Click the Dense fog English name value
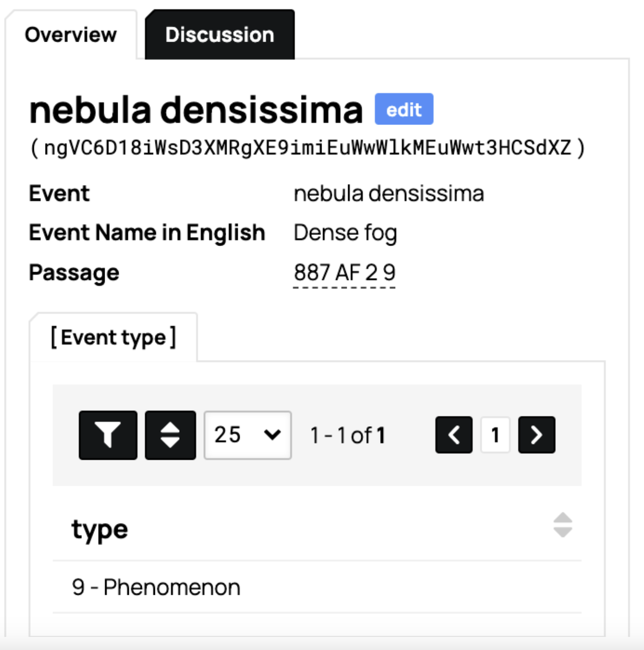The image size is (644, 650). click(345, 233)
